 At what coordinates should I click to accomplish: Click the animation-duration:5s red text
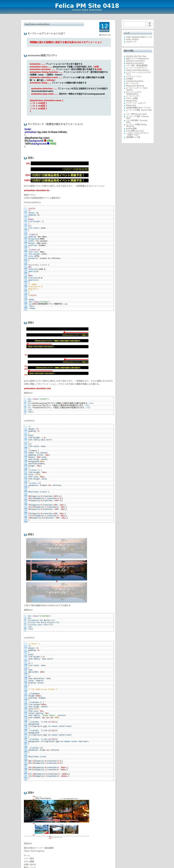(37, 190)
